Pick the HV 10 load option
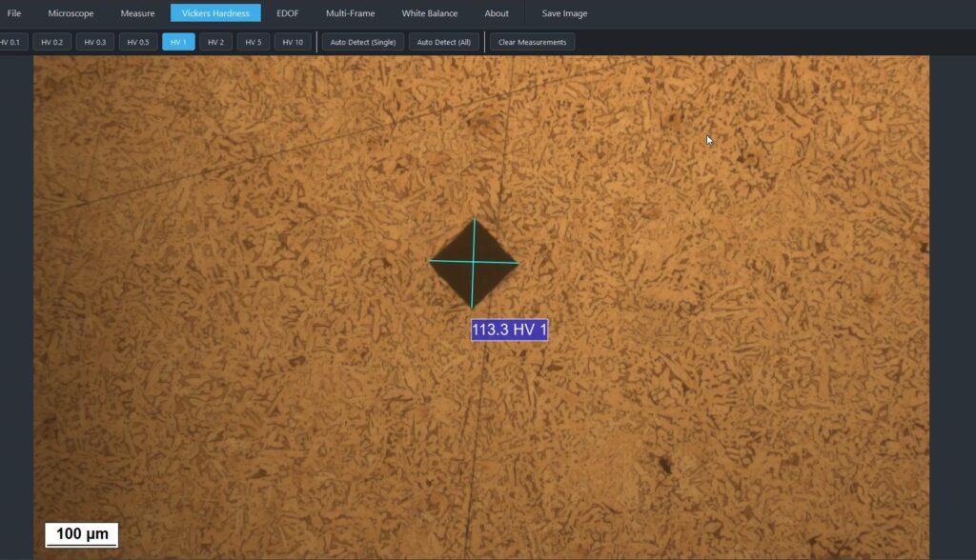Viewport: 976px width, 560px height. point(293,42)
